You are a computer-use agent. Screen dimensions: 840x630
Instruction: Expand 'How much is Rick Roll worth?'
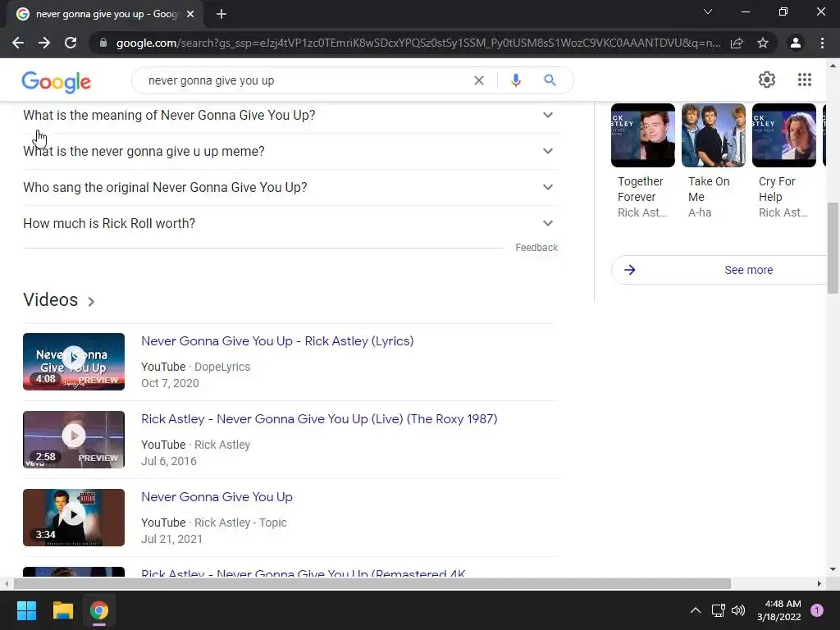pos(290,223)
